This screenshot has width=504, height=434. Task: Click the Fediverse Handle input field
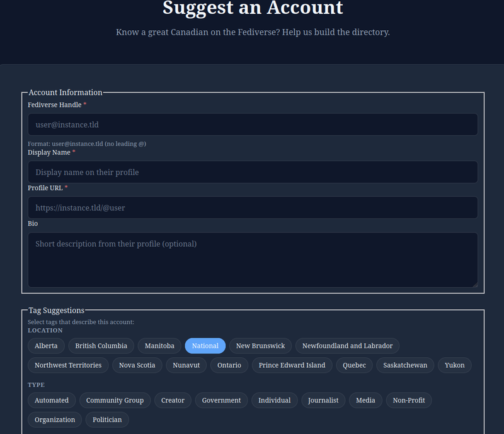point(252,124)
